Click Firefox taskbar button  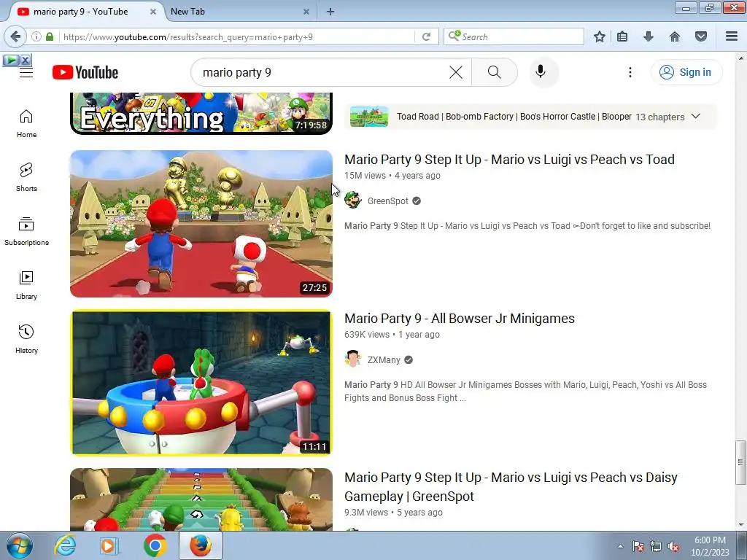201,545
